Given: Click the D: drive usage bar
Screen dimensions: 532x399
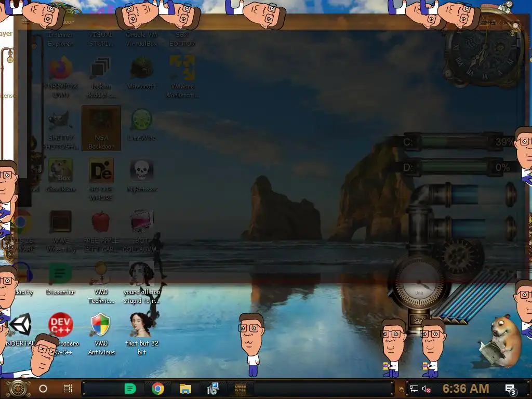Looking at the screenshot, I should [x=459, y=168].
